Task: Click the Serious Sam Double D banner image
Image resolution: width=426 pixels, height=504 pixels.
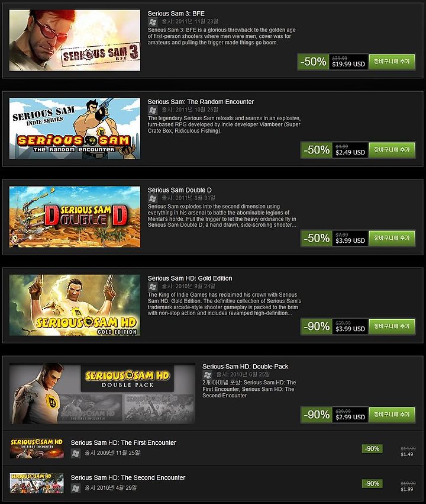Action: 75,217
